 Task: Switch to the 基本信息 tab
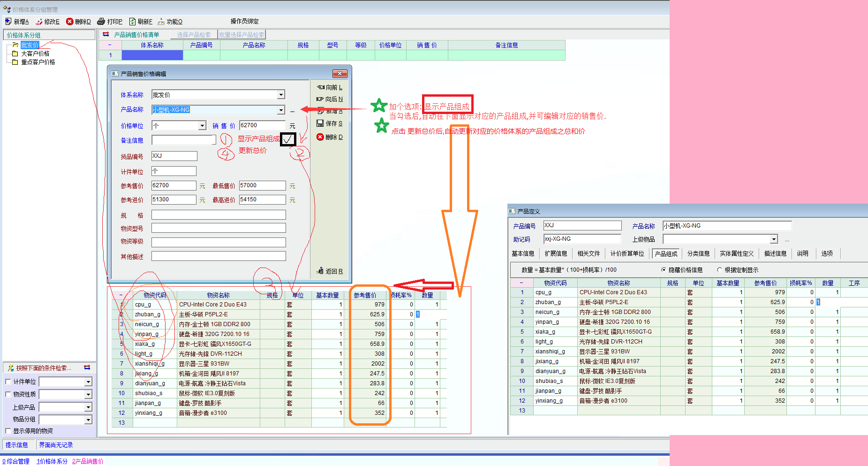(523, 253)
